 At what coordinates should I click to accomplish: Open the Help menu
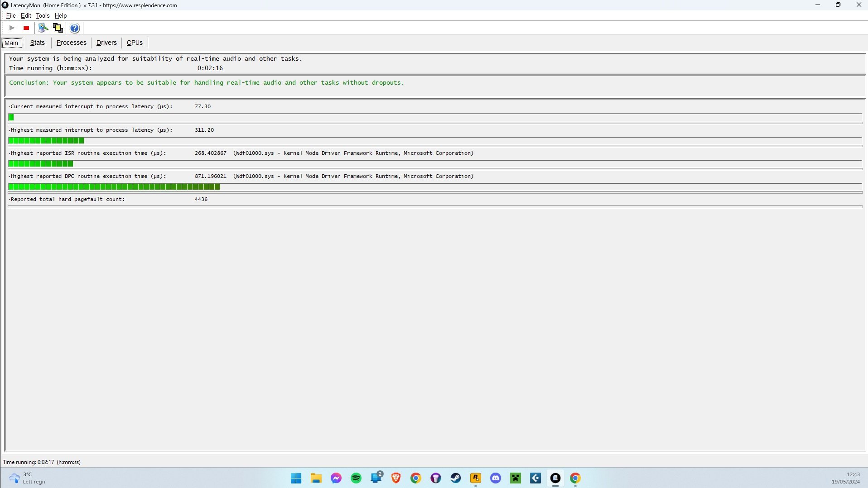point(61,15)
